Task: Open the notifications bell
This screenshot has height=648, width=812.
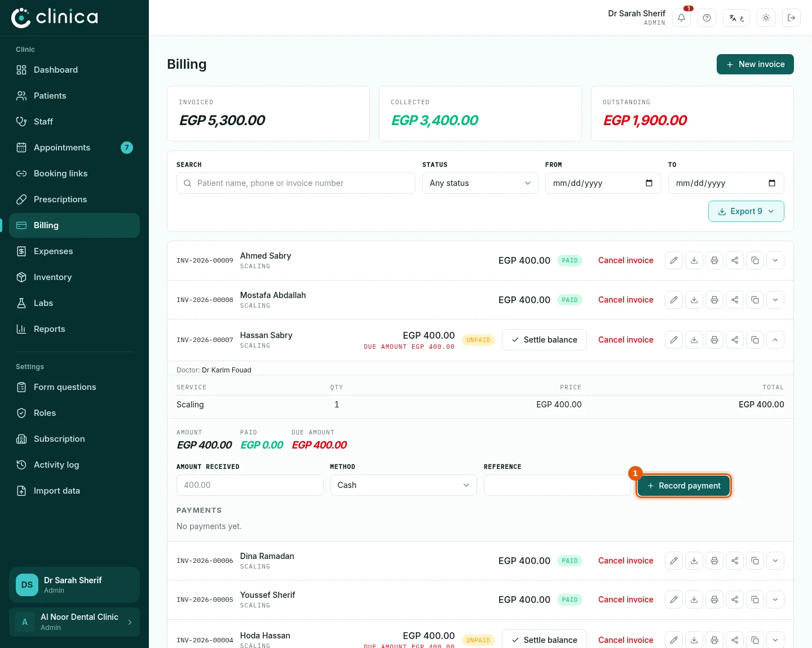Action: coord(681,18)
